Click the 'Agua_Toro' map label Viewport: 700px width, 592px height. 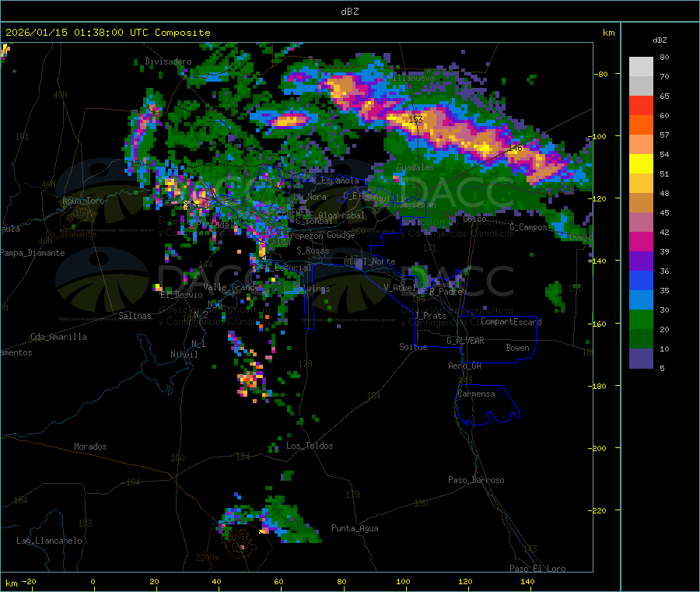83,201
